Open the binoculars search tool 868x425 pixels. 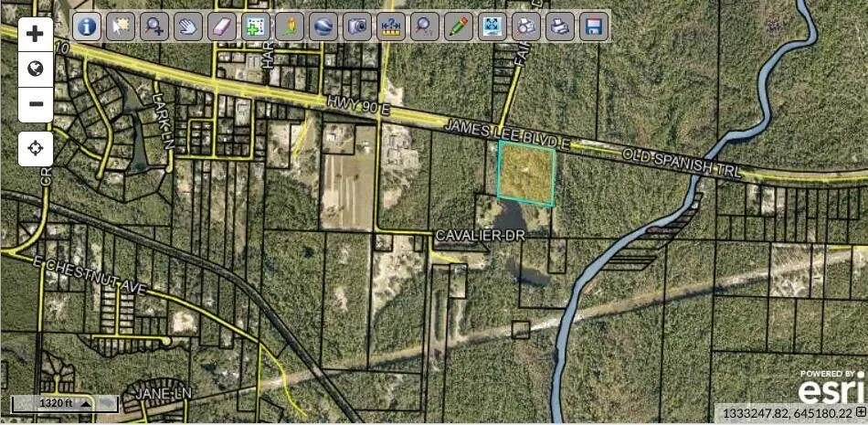click(526, 27)
